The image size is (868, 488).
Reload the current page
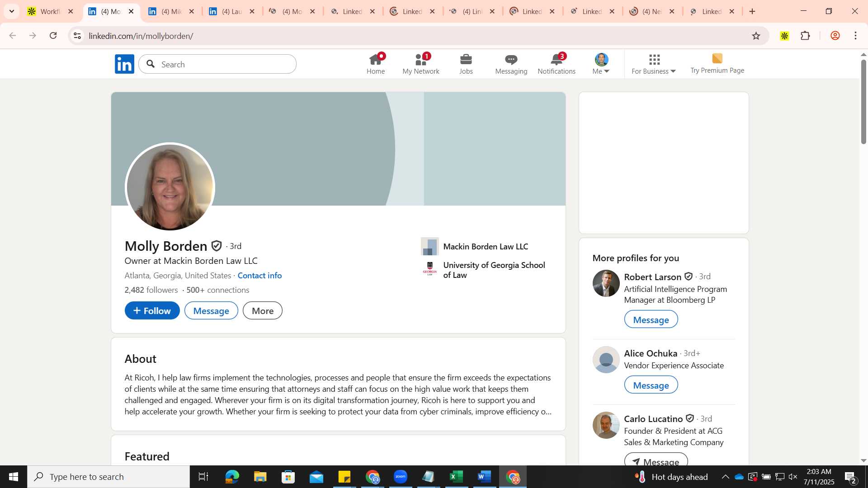(53, 36)
